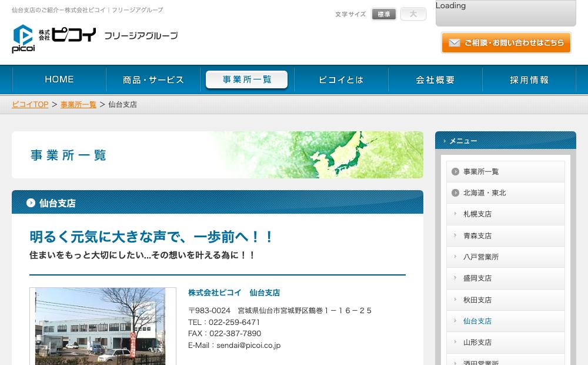Click the envelope icon on contact button
Viewport: 588px width, 365px height.
pyautogui.click(x=454, y=43)
